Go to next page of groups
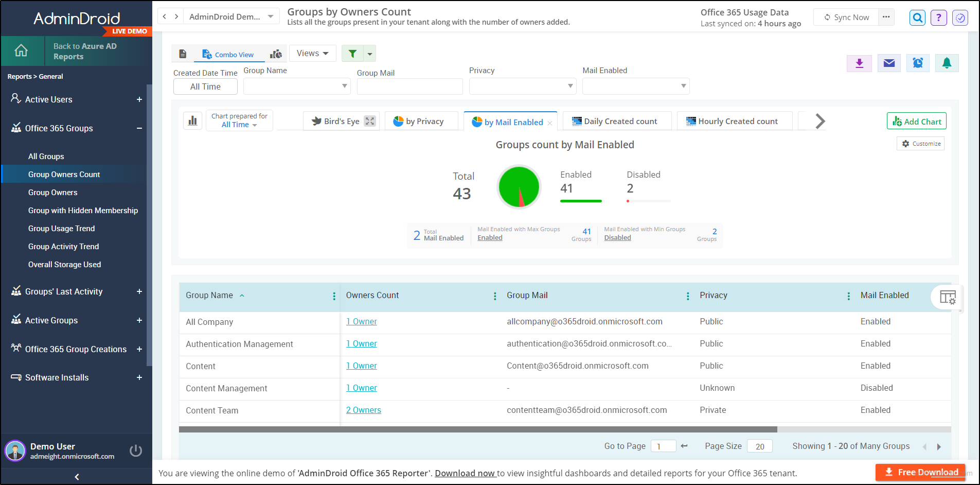This screenshot has width=980, height=485. 939,447
